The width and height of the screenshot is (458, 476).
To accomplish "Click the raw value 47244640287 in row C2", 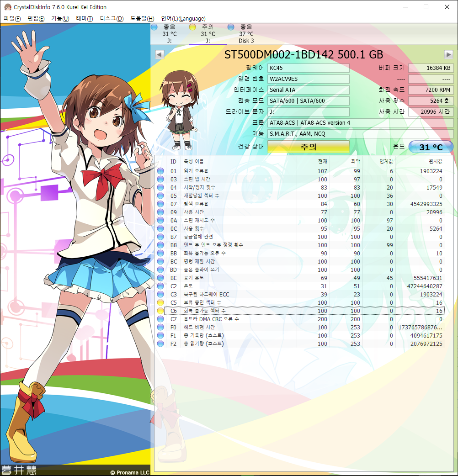I will [x=425, y=286].
